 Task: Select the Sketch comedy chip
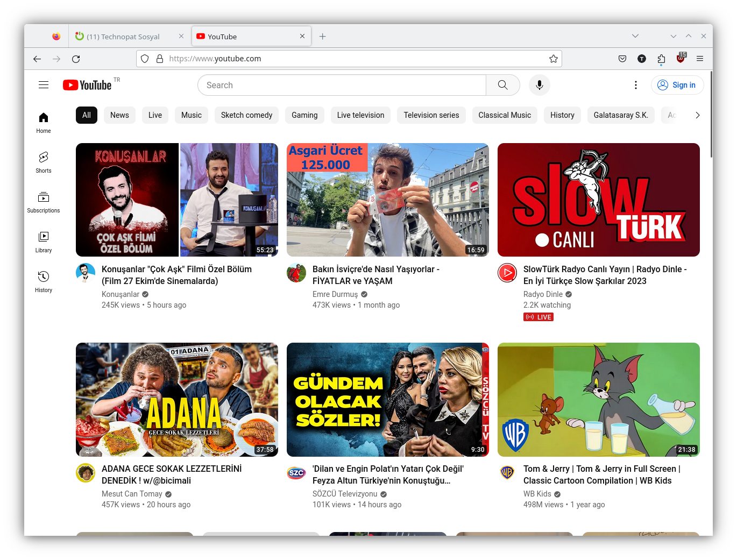[246, 115]
